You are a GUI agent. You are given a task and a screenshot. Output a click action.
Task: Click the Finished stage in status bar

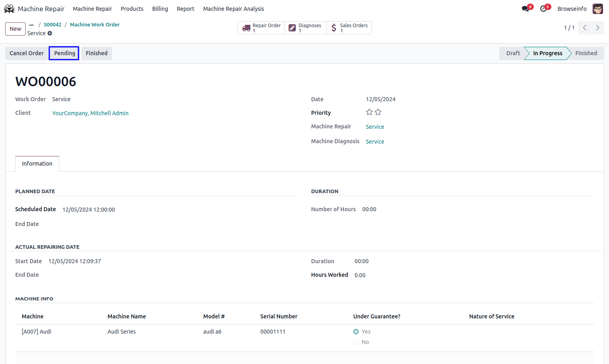click(x=586, y=53)
